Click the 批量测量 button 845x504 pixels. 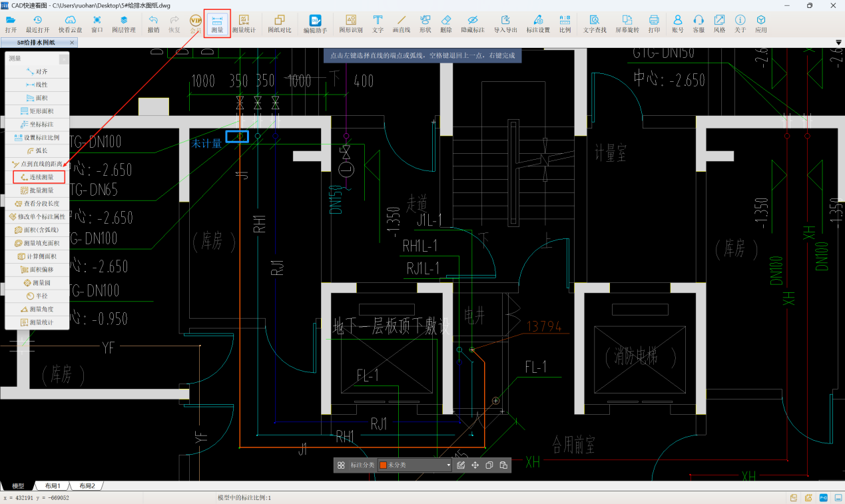(x=37, y=190)
